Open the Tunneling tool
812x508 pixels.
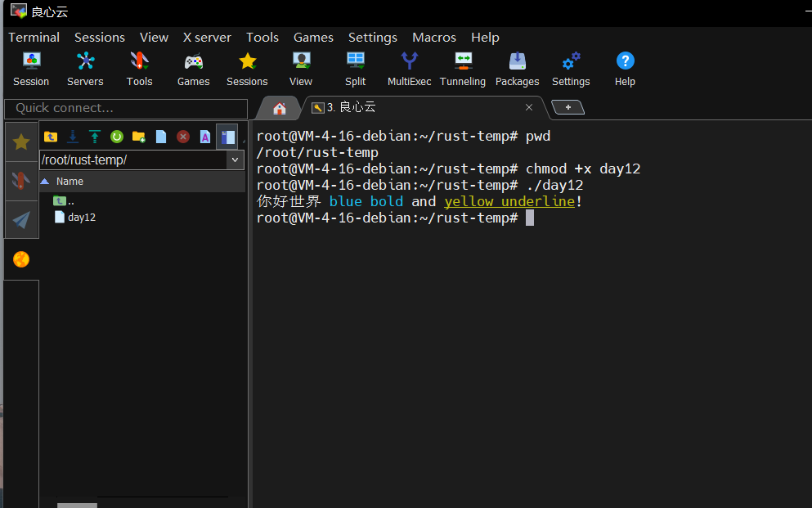pyautogui.click(x=463, y=69)
